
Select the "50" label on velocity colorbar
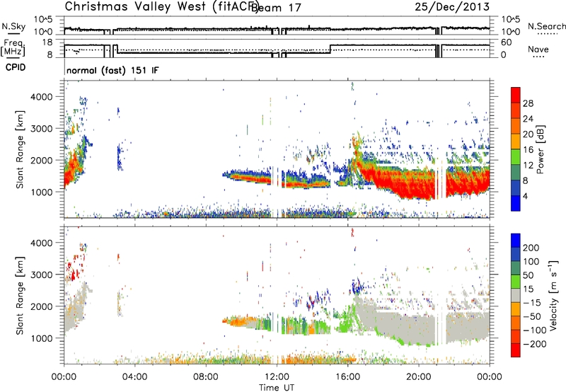click(x=528, y=275)
